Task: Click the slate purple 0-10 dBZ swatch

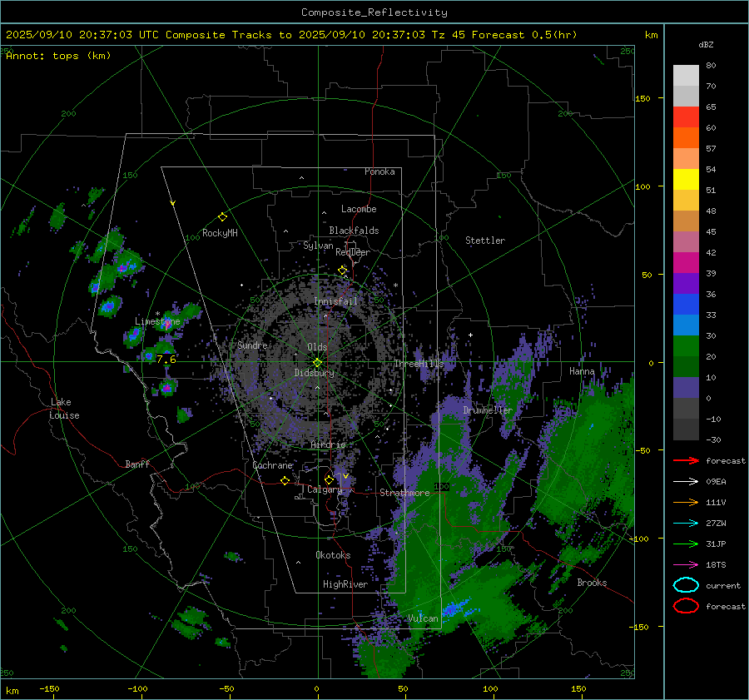Action: (686, 388)
